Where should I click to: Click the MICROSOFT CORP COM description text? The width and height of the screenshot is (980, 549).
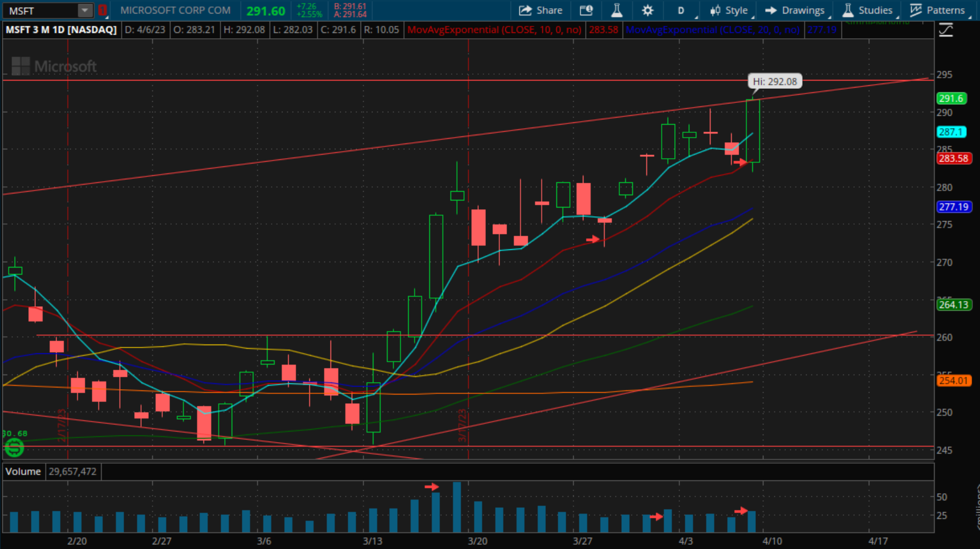[x=175, y=10]
